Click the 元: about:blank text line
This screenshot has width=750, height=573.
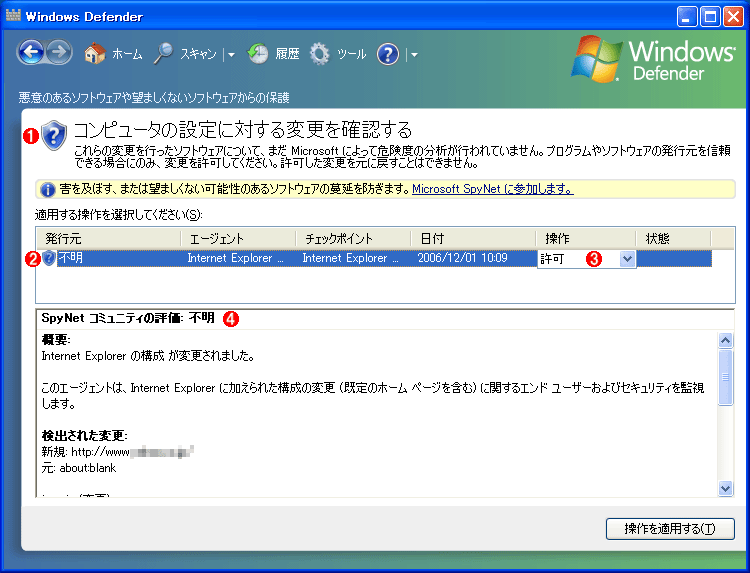point(79,468)
